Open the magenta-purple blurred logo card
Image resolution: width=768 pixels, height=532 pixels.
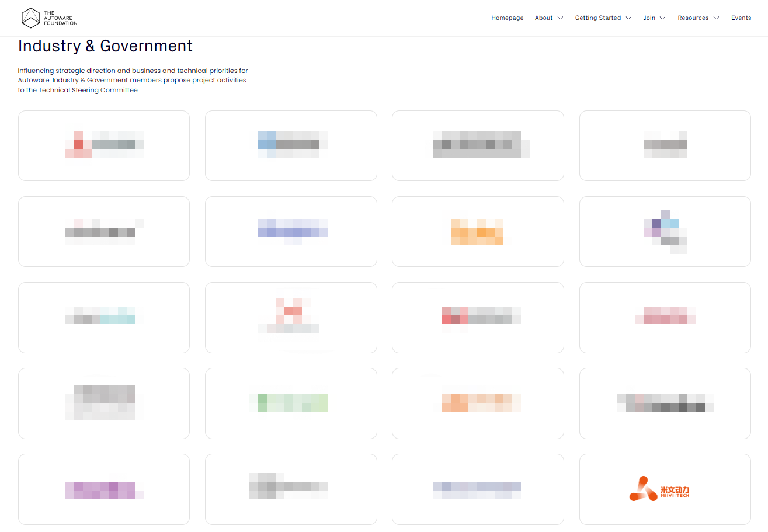coord(104,489)
